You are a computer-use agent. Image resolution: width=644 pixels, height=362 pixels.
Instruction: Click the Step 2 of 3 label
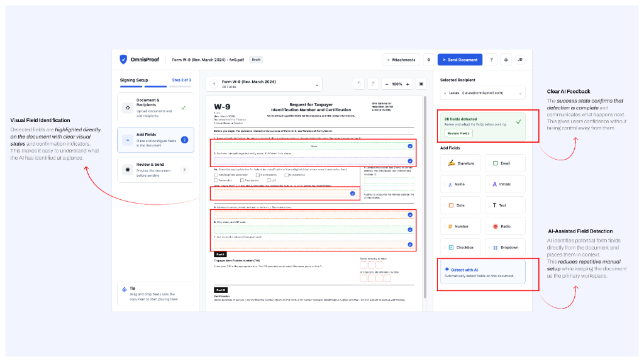182,80
